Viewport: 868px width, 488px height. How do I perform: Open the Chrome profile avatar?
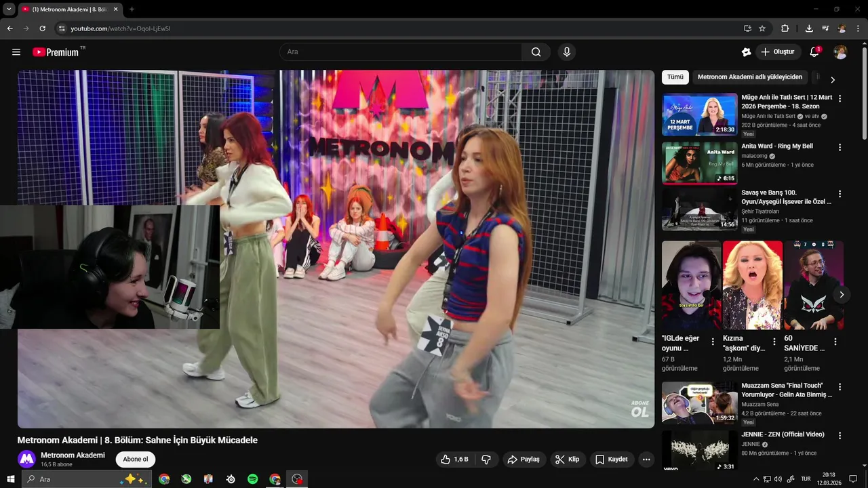click(x=842, y=28)
